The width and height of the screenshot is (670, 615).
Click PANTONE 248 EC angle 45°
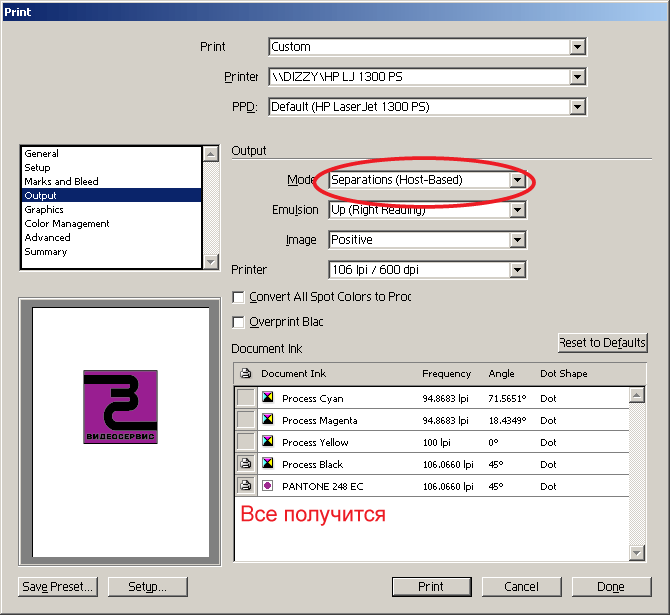coord(496,486)
